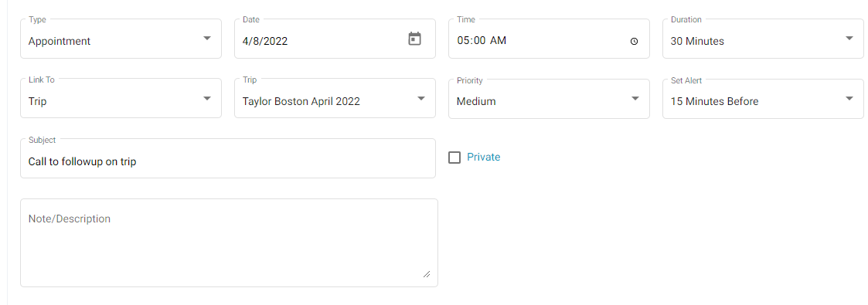
Task: Click the Taylor Boston April 2022 value
Action: [301, 102]
